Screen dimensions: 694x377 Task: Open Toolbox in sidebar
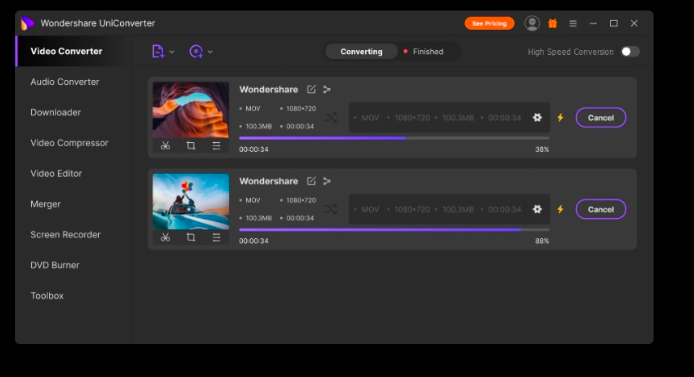[x=46, y=296]
